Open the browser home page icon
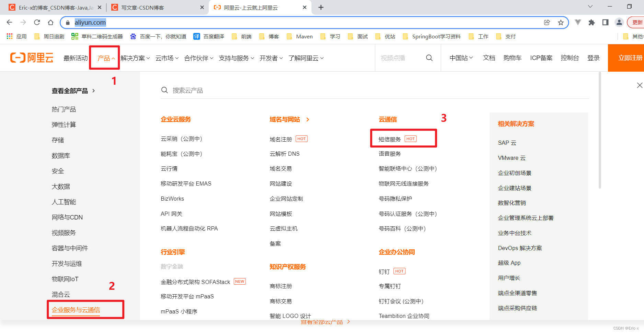Screen dimensions: 644x333 (x=50, y=22)
